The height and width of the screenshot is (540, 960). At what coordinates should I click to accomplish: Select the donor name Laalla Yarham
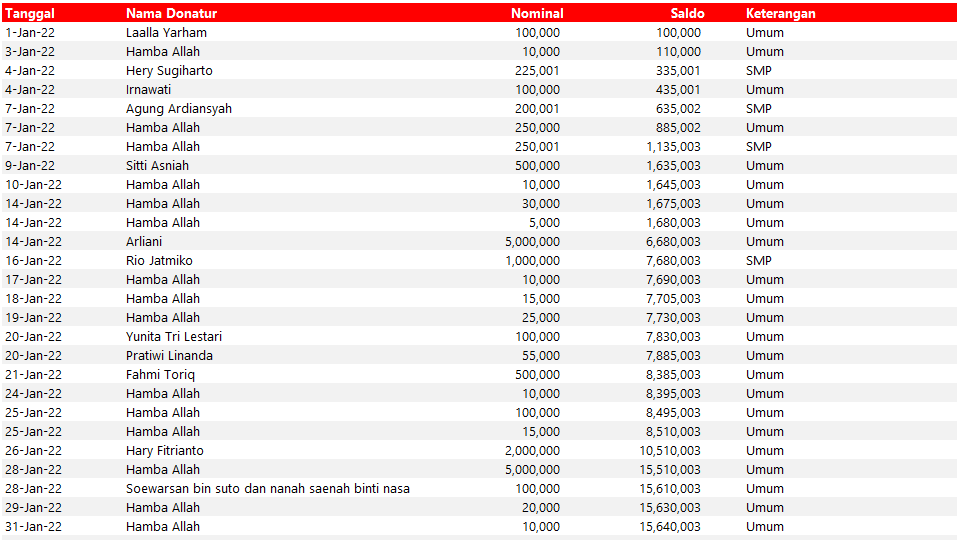pos(166,32)
